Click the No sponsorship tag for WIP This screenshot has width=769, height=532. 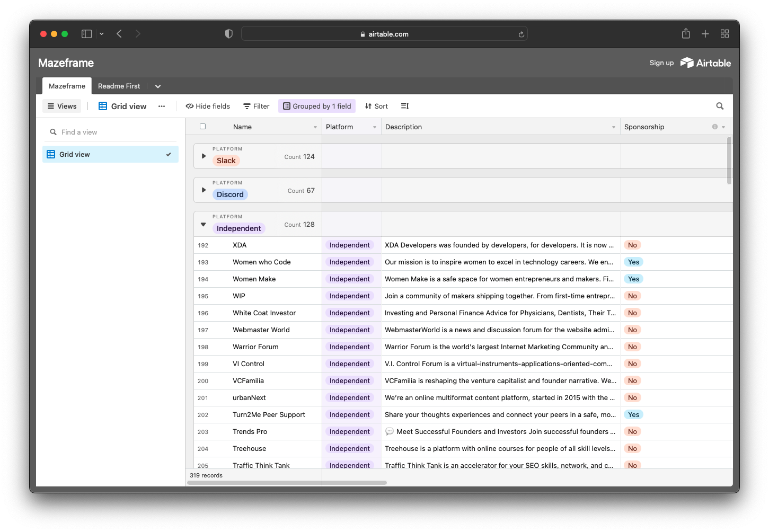[x=632, y=296]
